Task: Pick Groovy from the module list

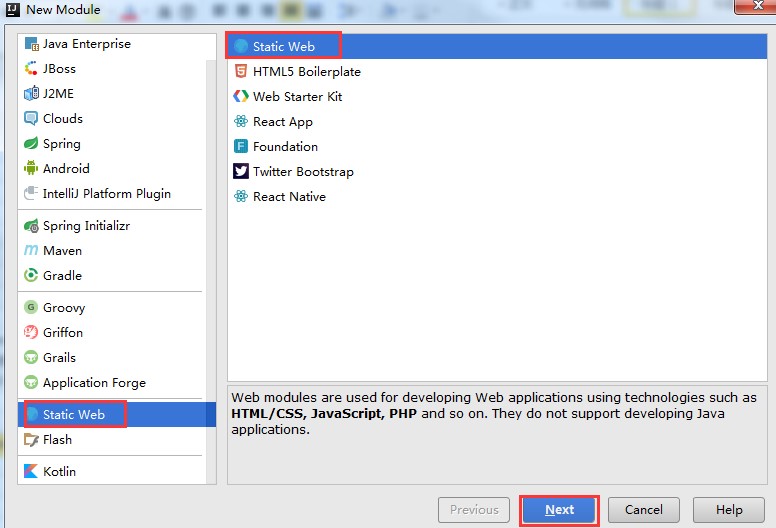Action: 64,308
